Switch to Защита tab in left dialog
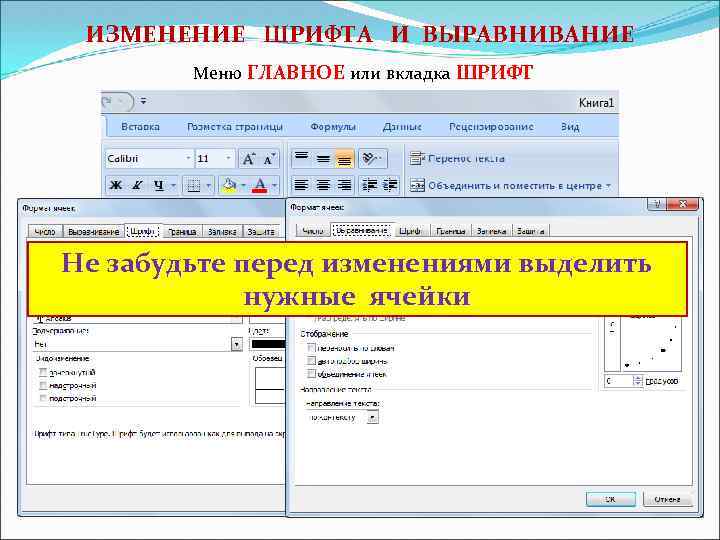The width and height of the screenshot is (720, 540). pos(261,232)
